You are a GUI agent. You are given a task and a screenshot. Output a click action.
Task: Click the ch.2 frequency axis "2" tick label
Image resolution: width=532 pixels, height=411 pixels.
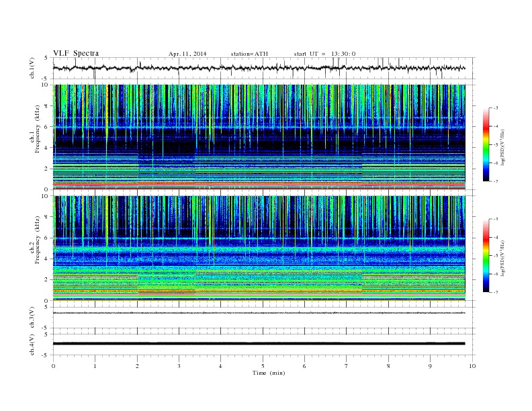pos(46,280)
